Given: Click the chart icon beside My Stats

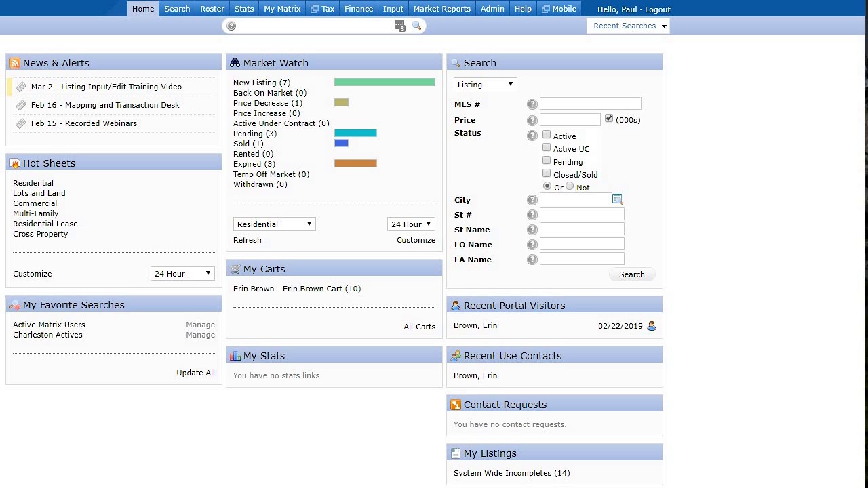Looking at the screenshot, I should tap(235, 356).
